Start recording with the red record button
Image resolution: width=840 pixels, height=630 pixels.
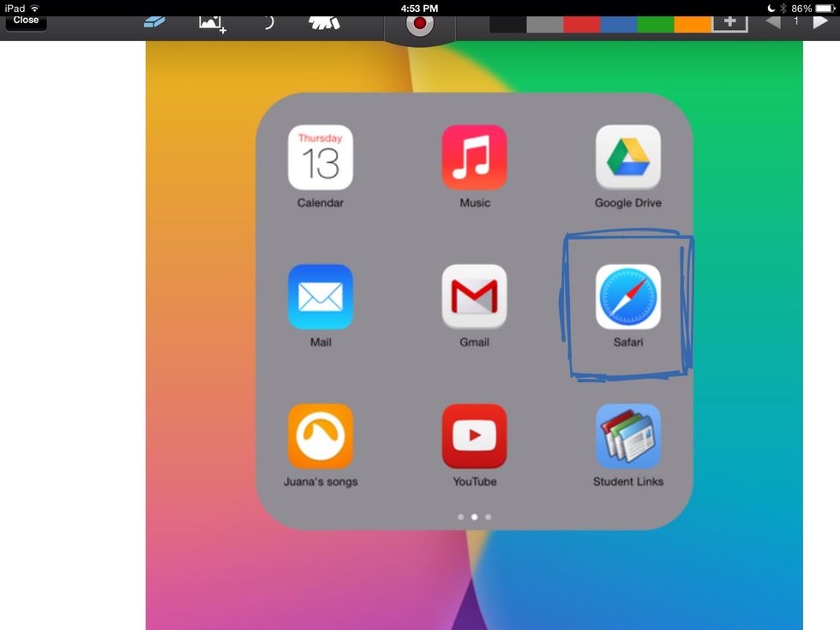tap(420, 23)
